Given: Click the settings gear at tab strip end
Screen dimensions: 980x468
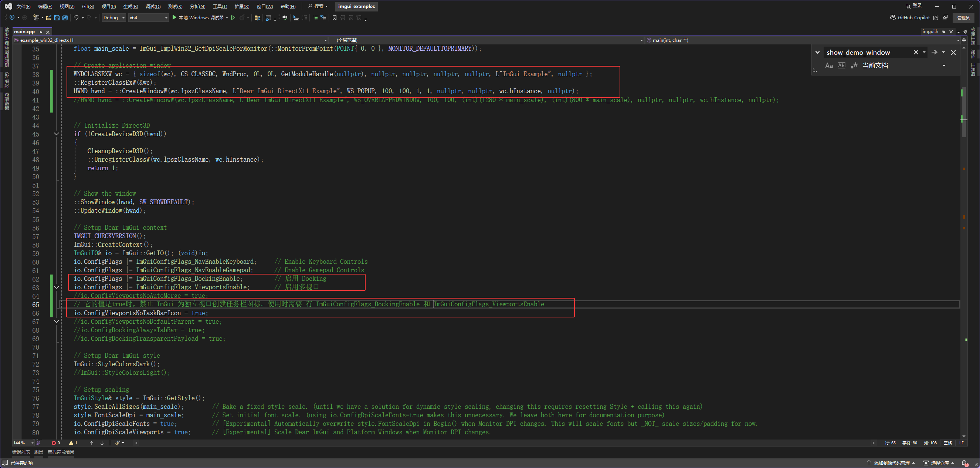Looking at the screenshot, I should [965, 31].
